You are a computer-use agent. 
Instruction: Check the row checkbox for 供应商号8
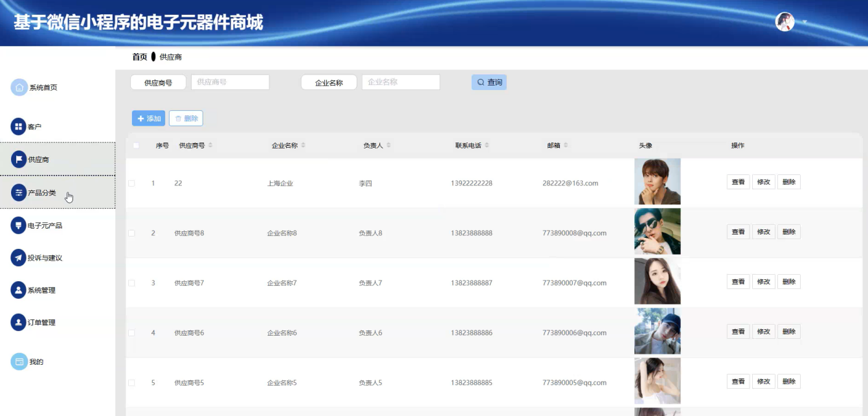point(131,233)
